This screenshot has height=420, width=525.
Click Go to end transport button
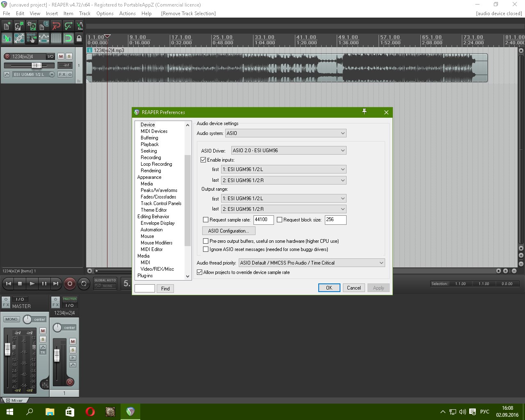(56, 283)
